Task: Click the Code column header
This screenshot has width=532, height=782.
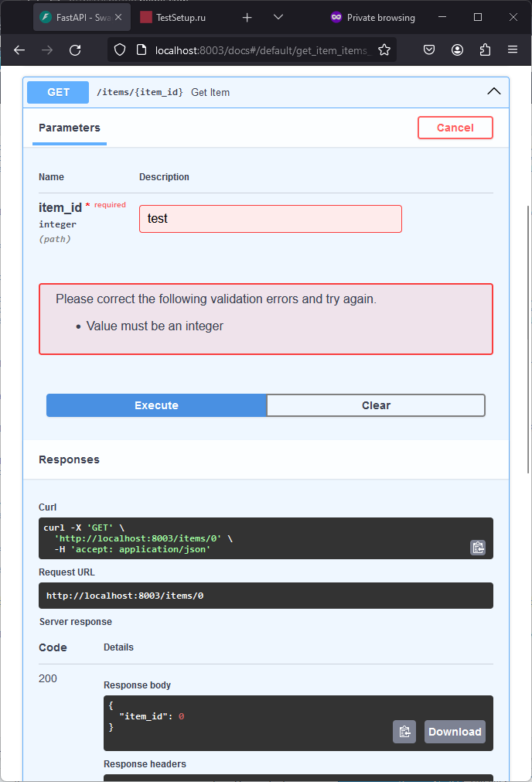Action: tap(53, 647)
